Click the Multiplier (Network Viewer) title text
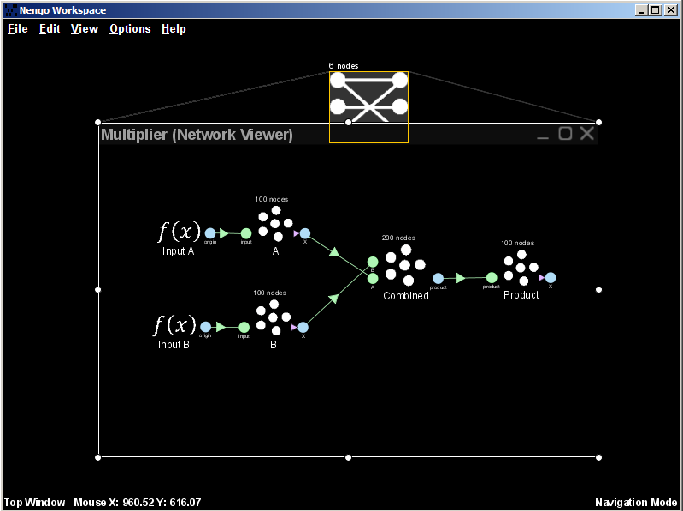This screenshot has height=511, width=683. pos(196,135)
